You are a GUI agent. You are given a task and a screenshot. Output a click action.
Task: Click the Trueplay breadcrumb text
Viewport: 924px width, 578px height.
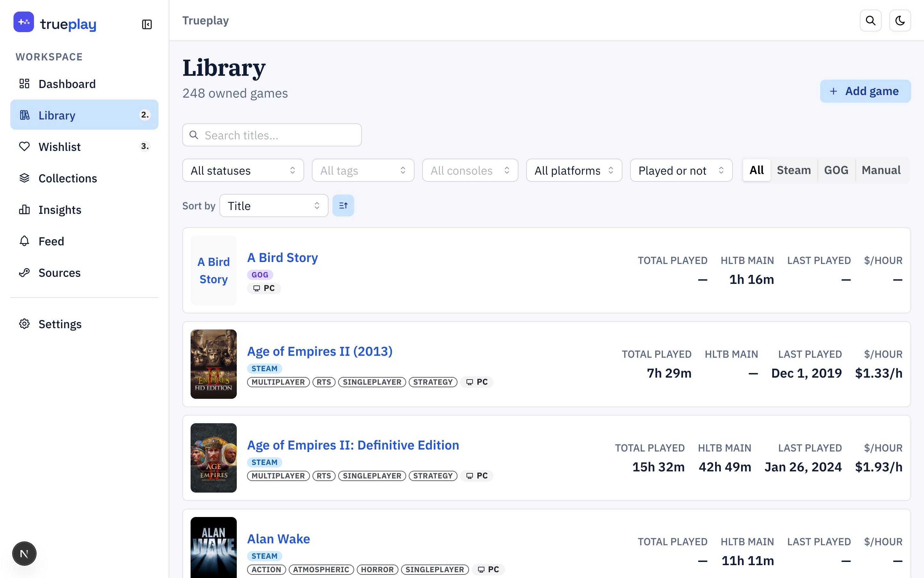pyautogui.click(x=205, y=21)
